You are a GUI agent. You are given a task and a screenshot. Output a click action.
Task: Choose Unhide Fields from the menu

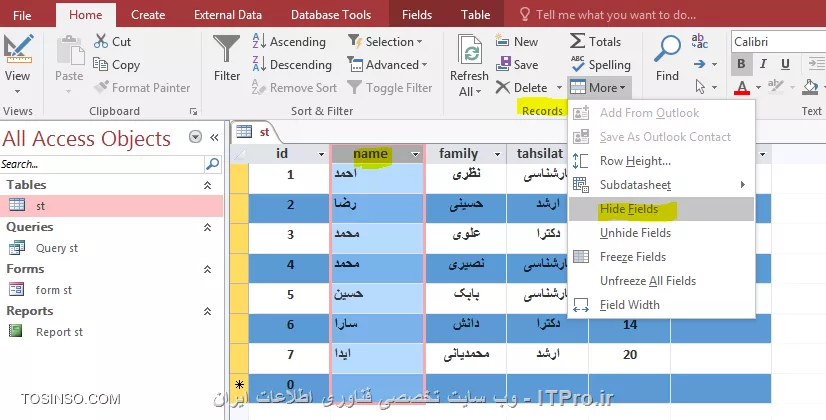(x=661, y=232)
